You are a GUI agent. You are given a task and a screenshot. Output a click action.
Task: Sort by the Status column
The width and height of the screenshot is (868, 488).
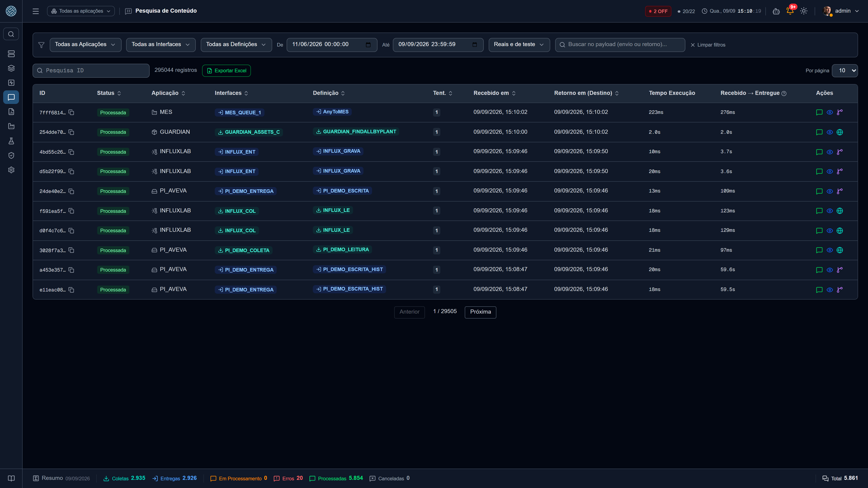click(x=109, y=93)
